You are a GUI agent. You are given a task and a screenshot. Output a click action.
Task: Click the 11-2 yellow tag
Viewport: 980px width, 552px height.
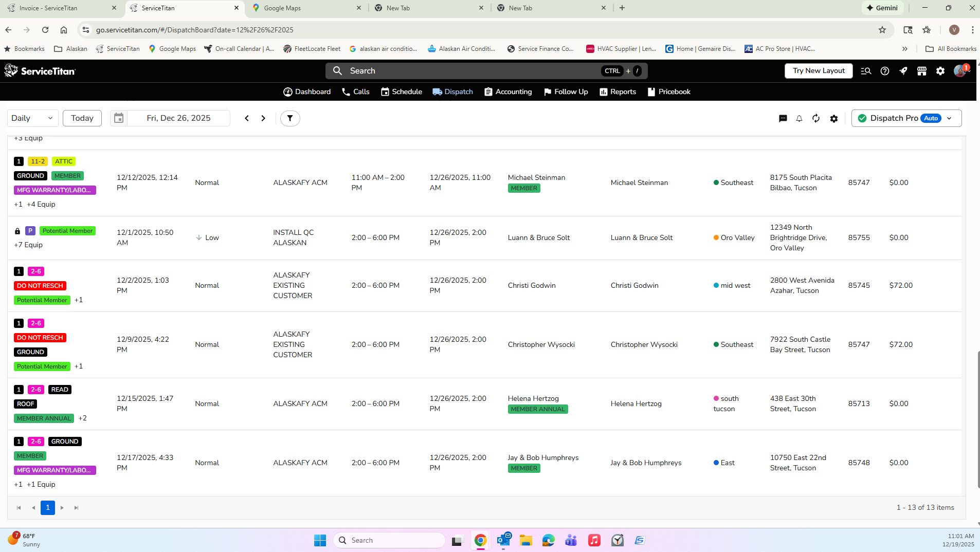pyautogui.click(x=38, y=161)
